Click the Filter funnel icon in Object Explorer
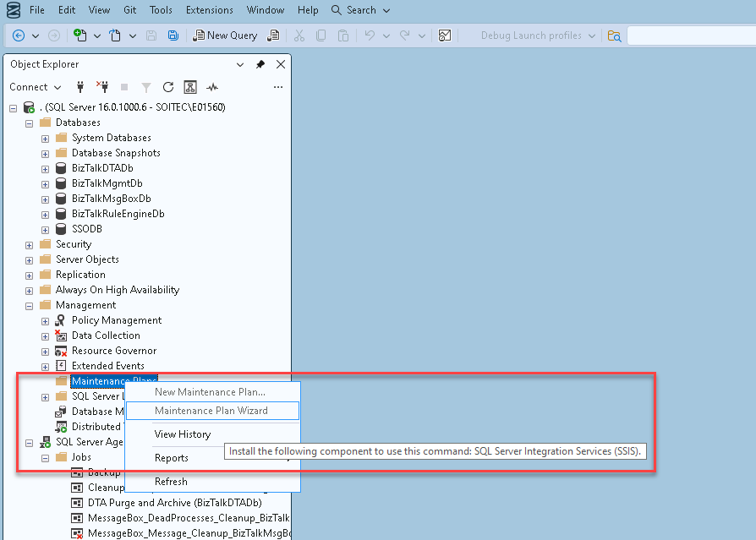Viewport: 756px width, 540px height. tap(145, 87)
